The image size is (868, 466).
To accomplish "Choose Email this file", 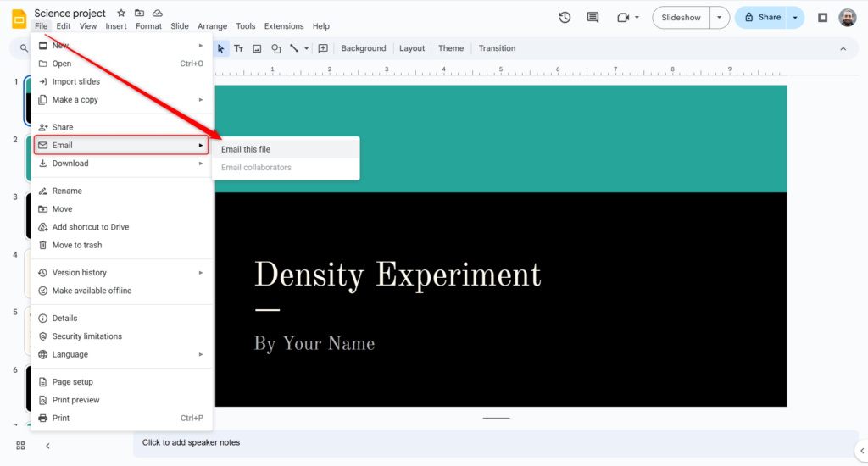I will (246, 149).
